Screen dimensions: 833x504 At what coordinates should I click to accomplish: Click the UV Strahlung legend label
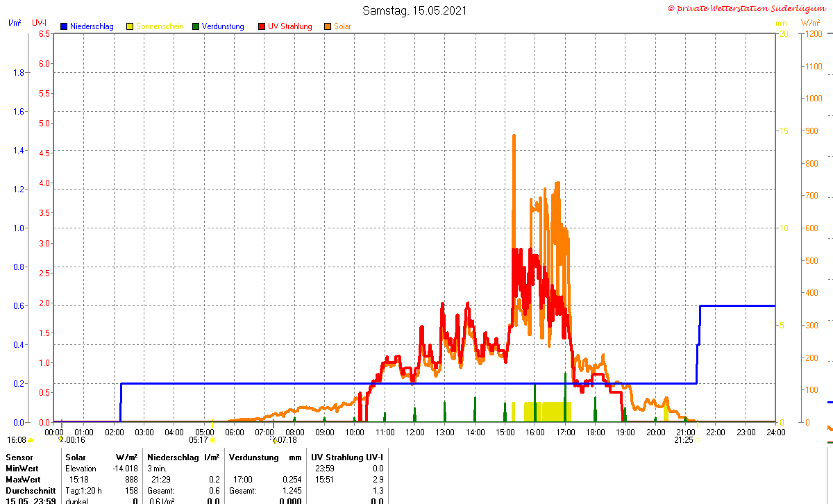[290, 26]
